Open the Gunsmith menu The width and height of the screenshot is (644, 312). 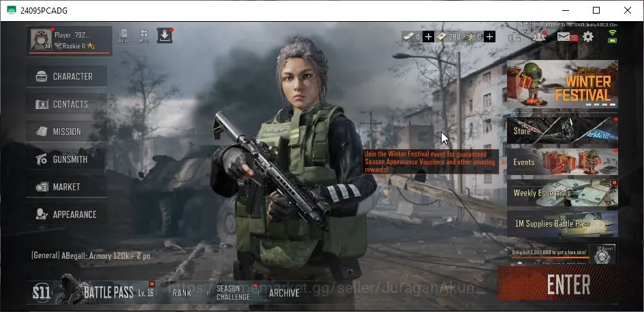point(67,159)
